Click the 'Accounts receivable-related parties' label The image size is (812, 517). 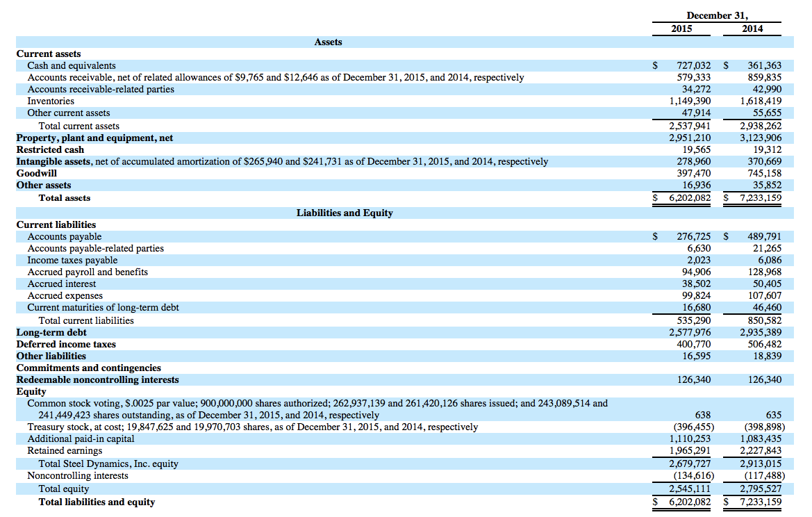pyautogui.click(x=101, y=89)
